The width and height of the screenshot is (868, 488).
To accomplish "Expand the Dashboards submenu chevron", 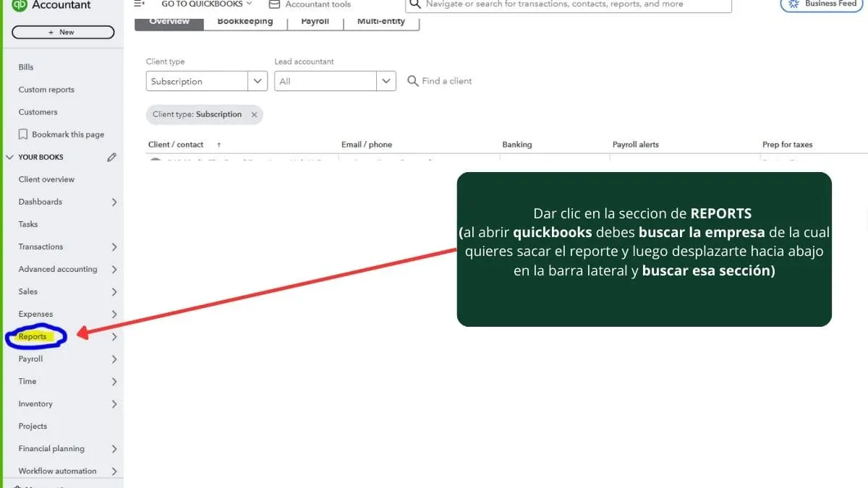I will tap(114, 202).
